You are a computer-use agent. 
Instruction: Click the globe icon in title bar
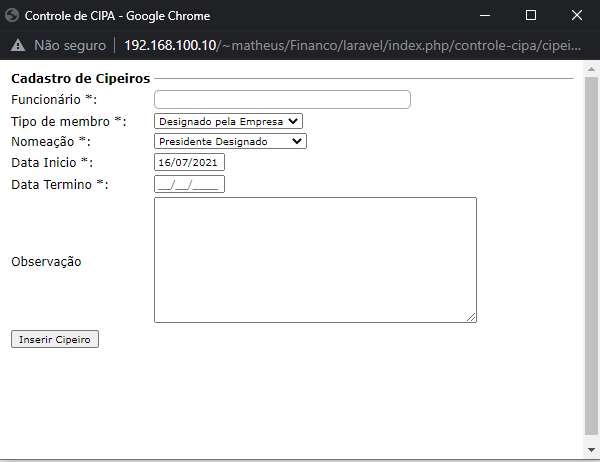point(13,15)
